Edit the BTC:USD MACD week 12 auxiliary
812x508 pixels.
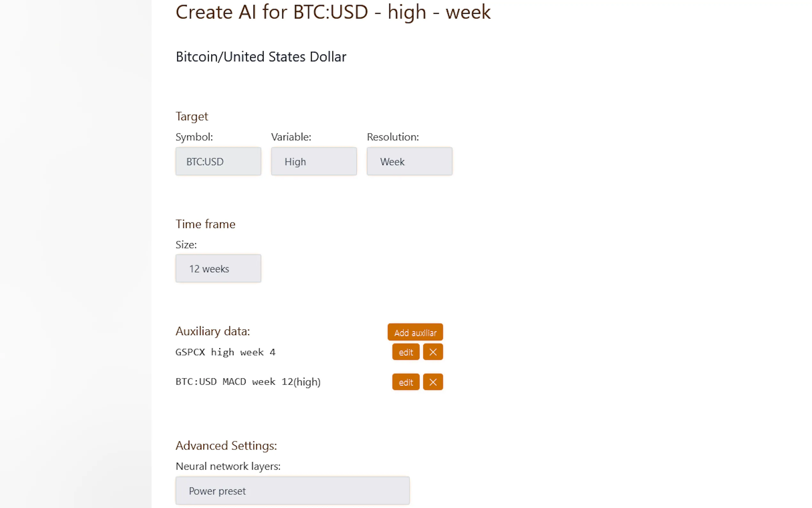pos(405,382)
